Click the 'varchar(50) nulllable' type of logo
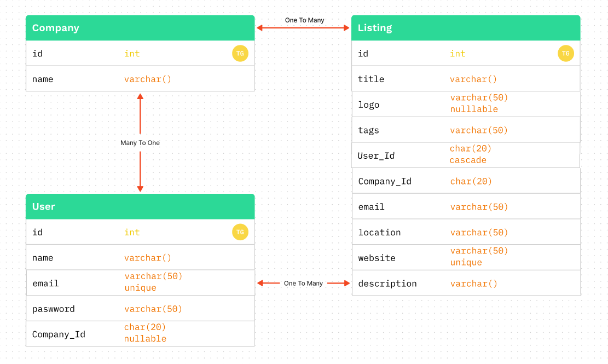 (479, 103)
